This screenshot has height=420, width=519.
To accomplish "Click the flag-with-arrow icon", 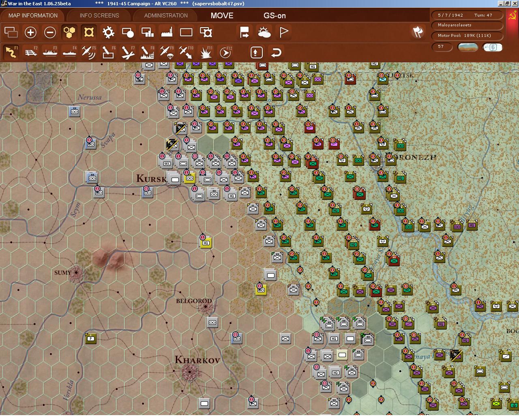I will [x=244, y=32].
